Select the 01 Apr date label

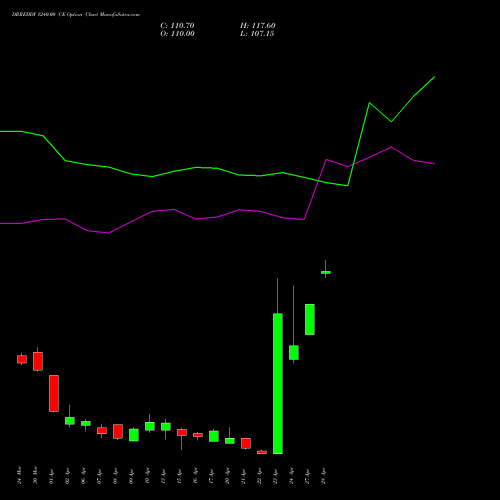(51, 476)
